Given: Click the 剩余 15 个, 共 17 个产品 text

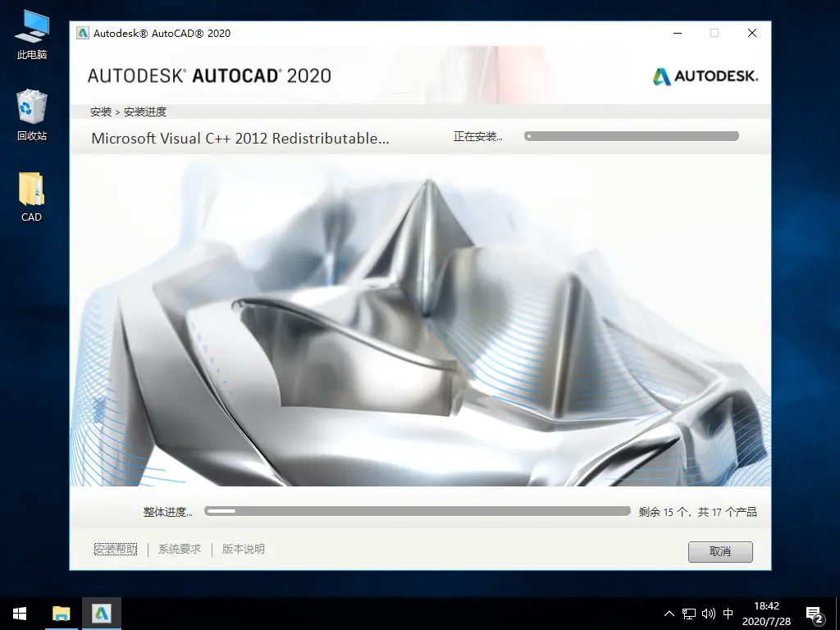Looking at the screenshot, I should pyautogui.click(x=697, y=512).
